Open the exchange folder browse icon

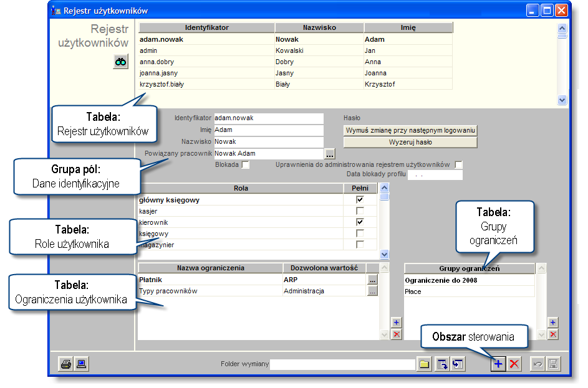tap(424, 364)
